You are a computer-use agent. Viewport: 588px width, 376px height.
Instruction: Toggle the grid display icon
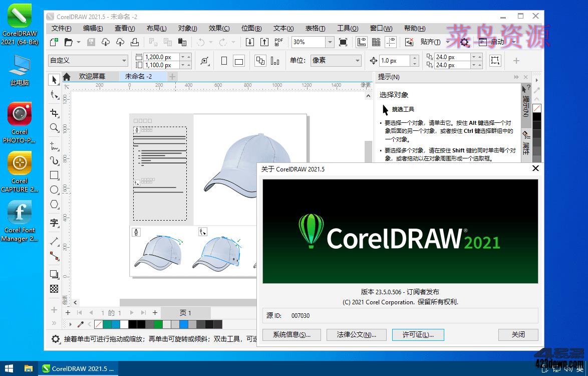[376, 42]
